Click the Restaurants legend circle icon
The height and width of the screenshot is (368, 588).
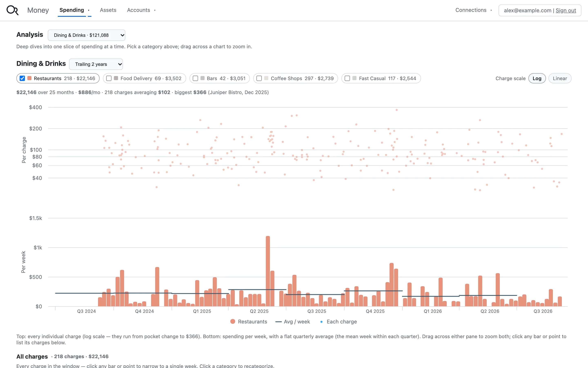coord(233,322)
